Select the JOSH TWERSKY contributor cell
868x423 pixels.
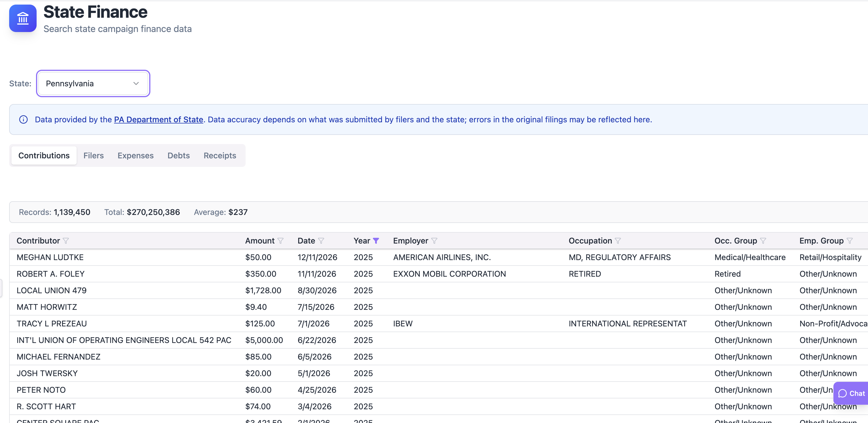tap(47, 373)
